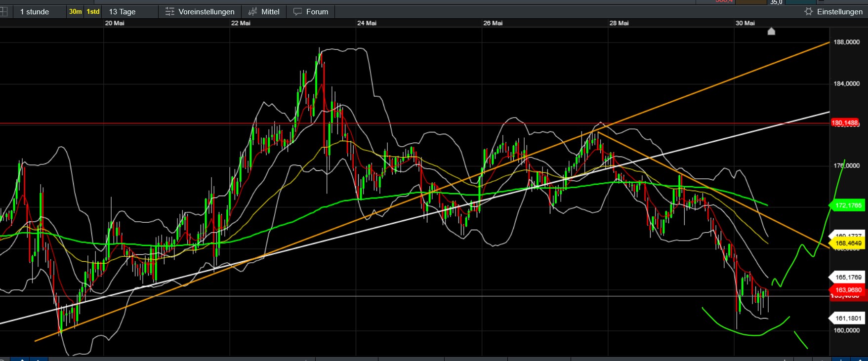Click the '30 Mai' date on time axis
The width and height of the screenshot is (868, 361).
point(745,23)
